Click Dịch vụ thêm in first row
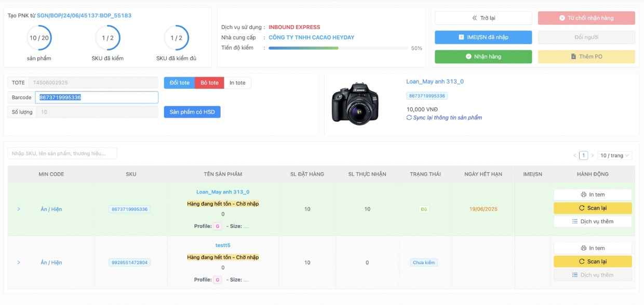This screenshot has width=644, height=305. pos(592,221)
